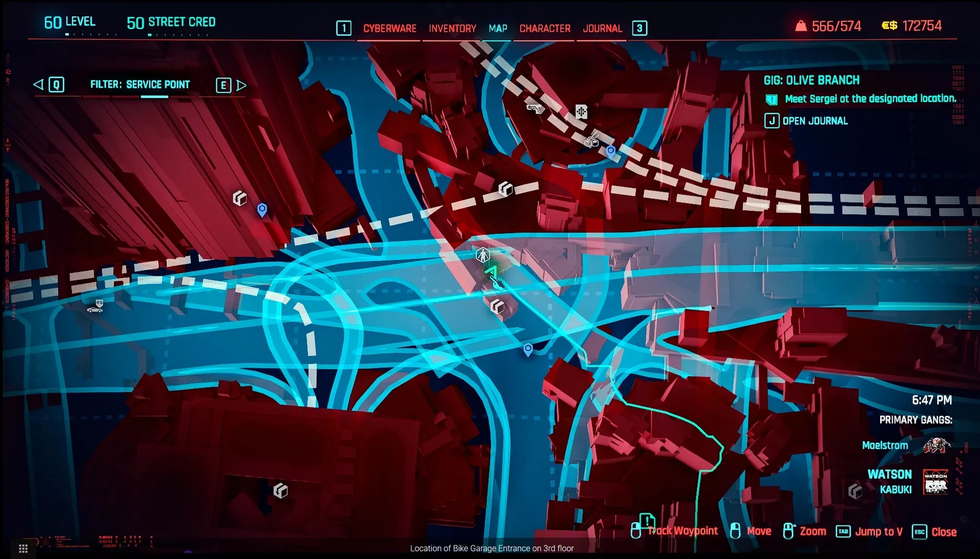
Task: Click the ESC key icon
Action: click(919, 532)
